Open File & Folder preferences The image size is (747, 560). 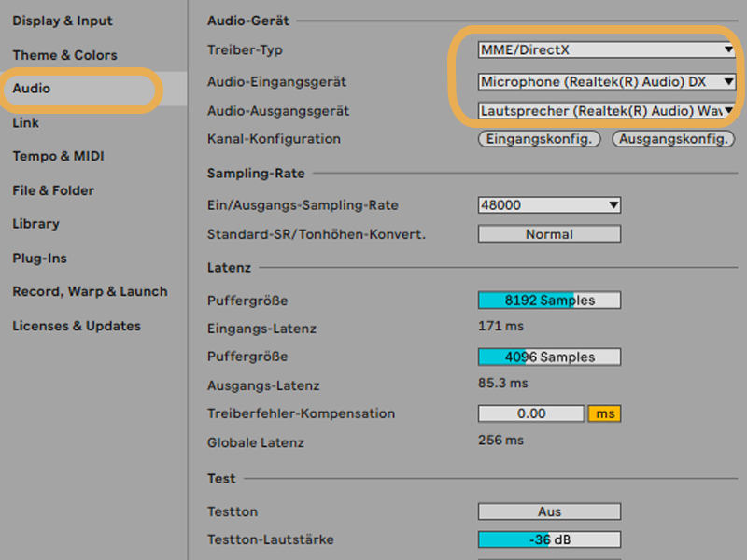click(53, 190)
